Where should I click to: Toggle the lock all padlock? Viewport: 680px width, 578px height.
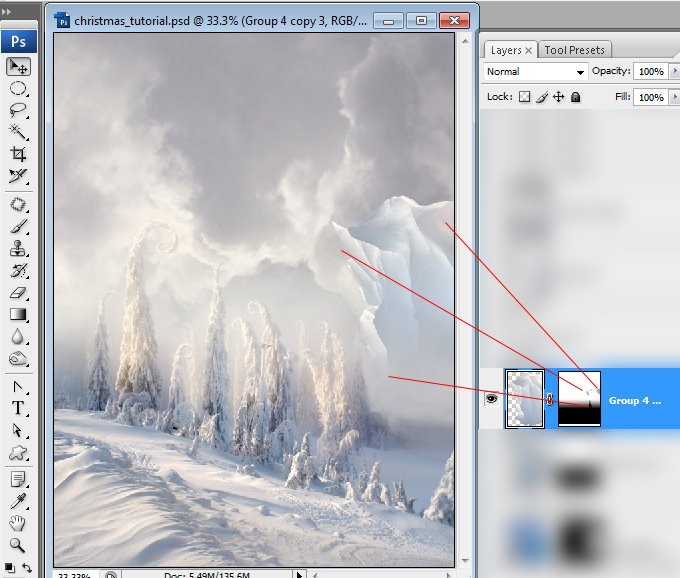(575, 97)
